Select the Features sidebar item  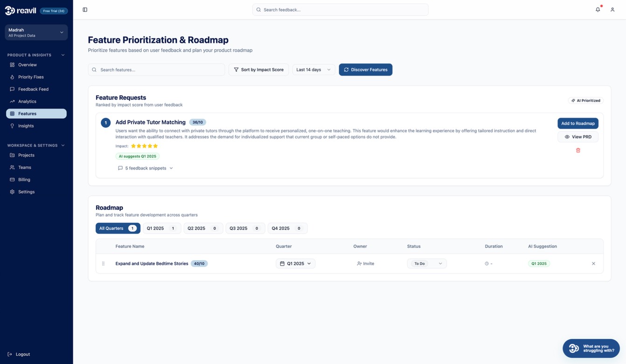[36, 114]
